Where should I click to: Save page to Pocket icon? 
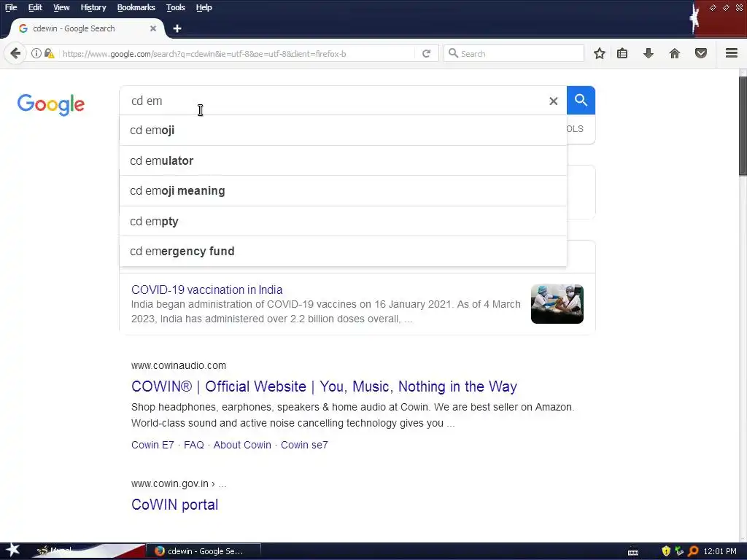pyautogui.click(x=701, y=53)
